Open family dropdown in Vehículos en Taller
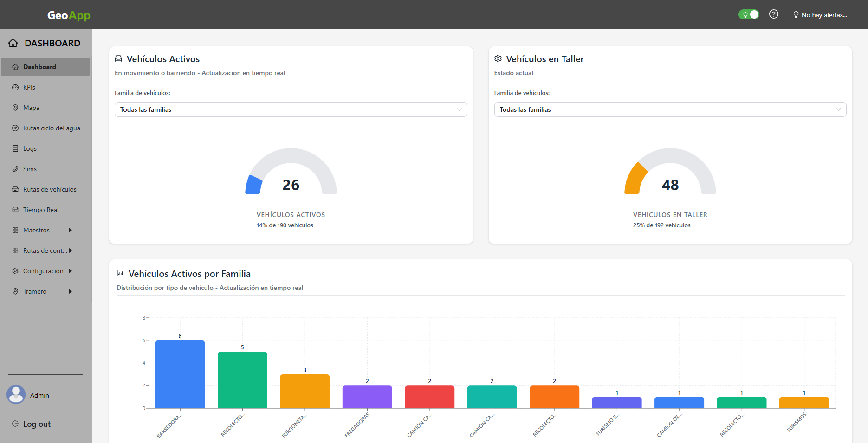 (670, 109)
